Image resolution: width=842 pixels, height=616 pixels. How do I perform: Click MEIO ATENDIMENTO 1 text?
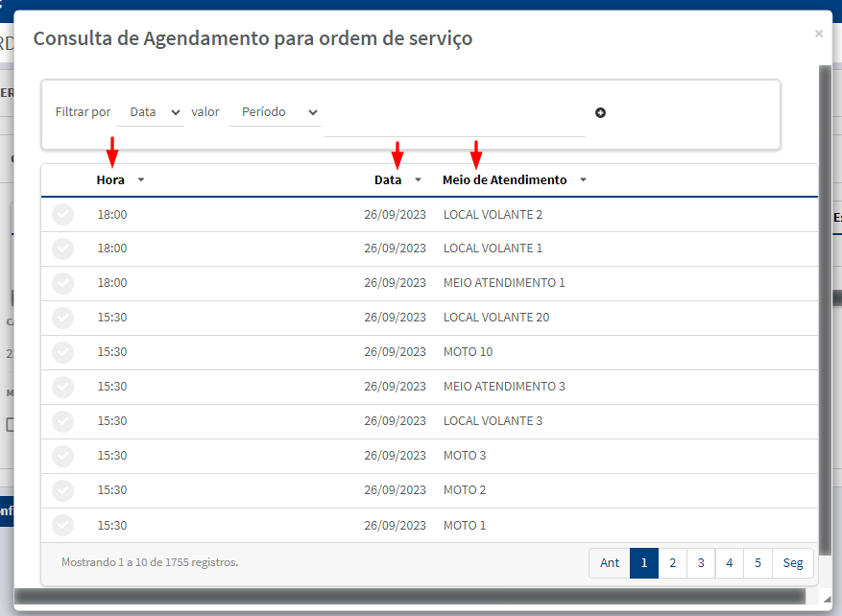click(504, 283)
